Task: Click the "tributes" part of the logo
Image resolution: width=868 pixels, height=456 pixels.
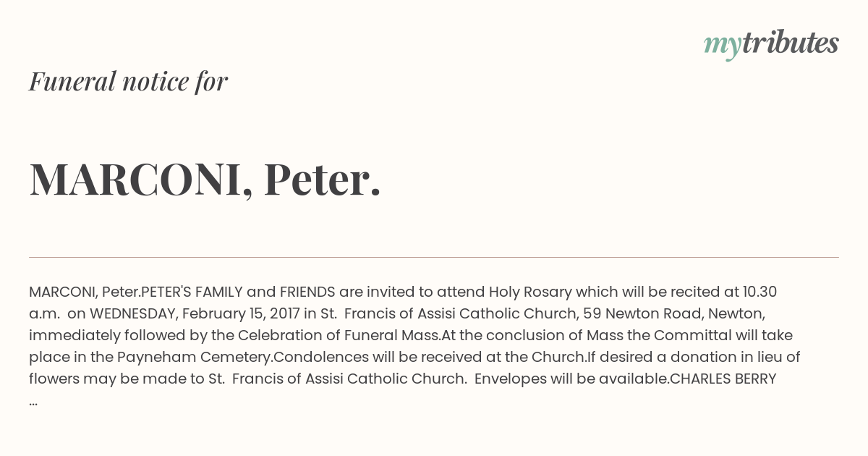Action: point(790,43)
